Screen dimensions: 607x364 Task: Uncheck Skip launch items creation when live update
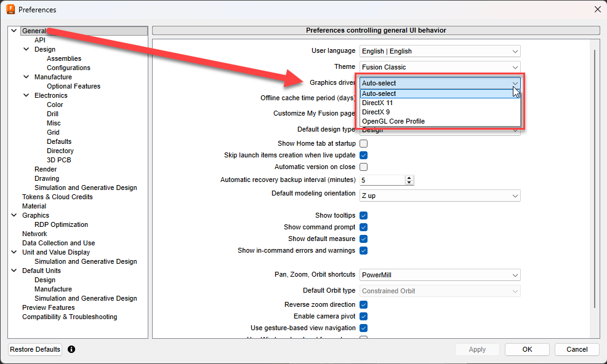coord(364,155)
